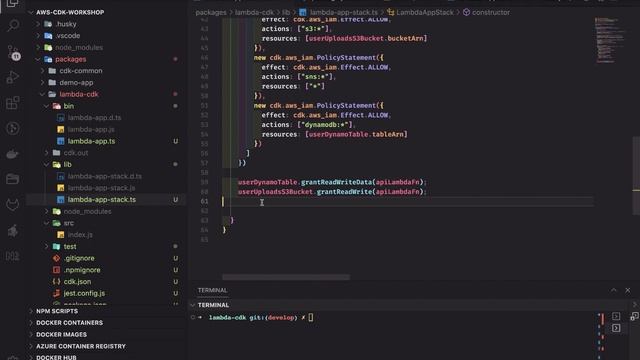The image size is (640, 360).
Task: Click the index.js JavaScript file icon
Action: 61,235
